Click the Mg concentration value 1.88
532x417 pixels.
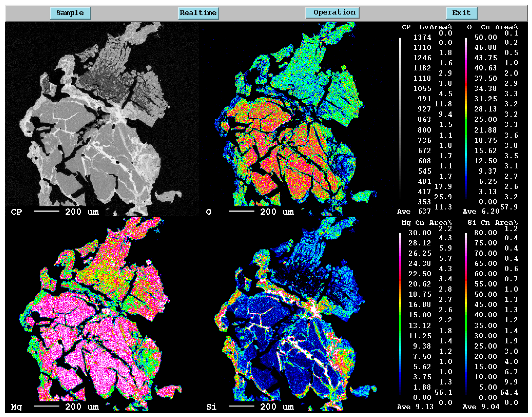click(x=422, y=387)
